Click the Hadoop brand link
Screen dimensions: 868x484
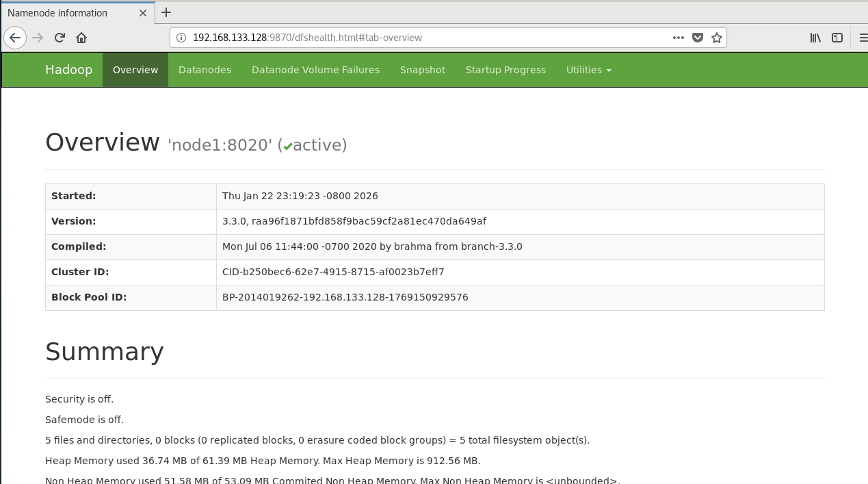coord(68,70)
